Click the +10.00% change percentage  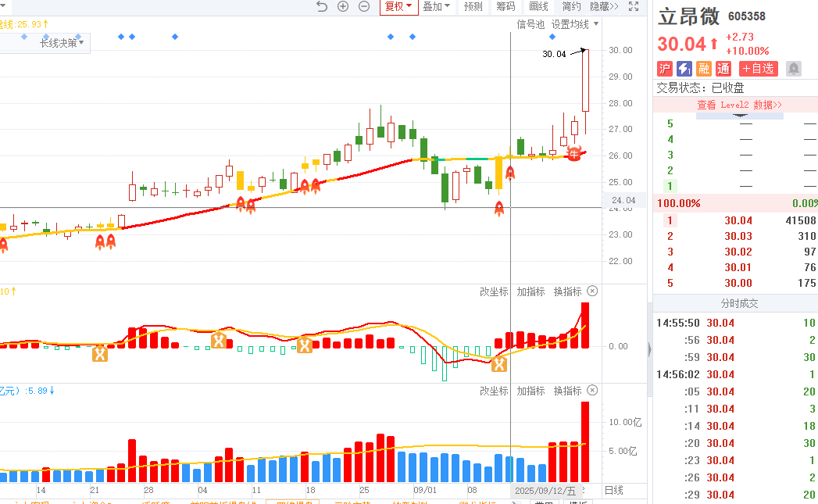748,51
